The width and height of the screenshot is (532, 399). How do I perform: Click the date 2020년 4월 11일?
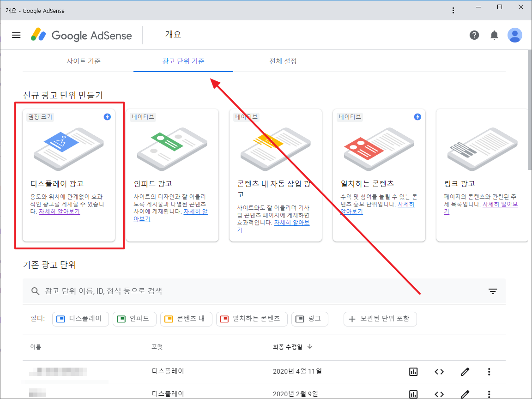pos(297,371)
